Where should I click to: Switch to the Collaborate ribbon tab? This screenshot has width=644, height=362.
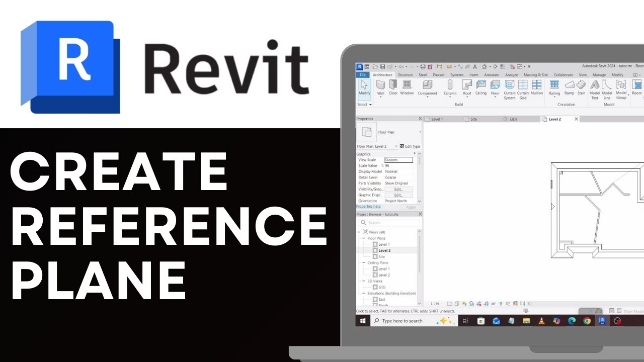point(563,75)
